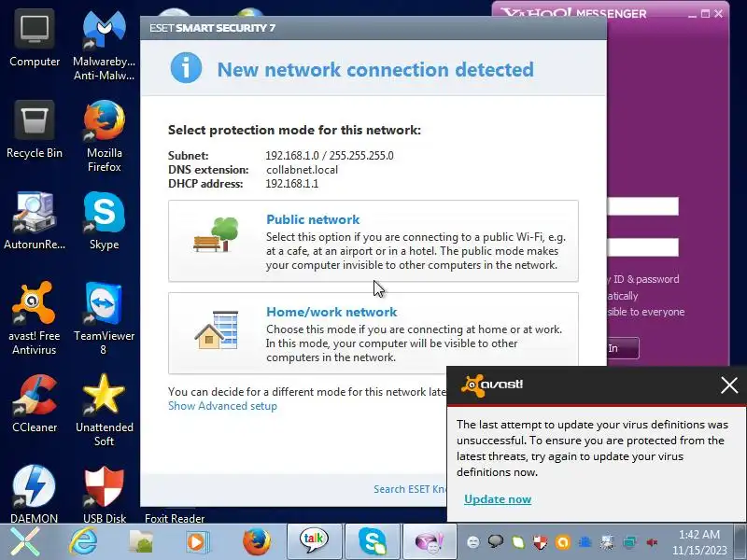
Task: Switch to the Google Talk taskbar button
Action: [315, 541]
